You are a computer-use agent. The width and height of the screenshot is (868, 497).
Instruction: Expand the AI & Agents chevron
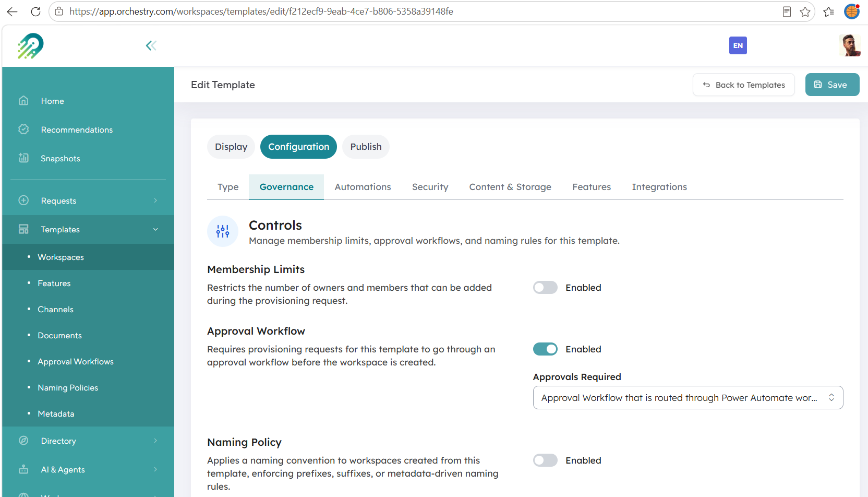[155, 469]
